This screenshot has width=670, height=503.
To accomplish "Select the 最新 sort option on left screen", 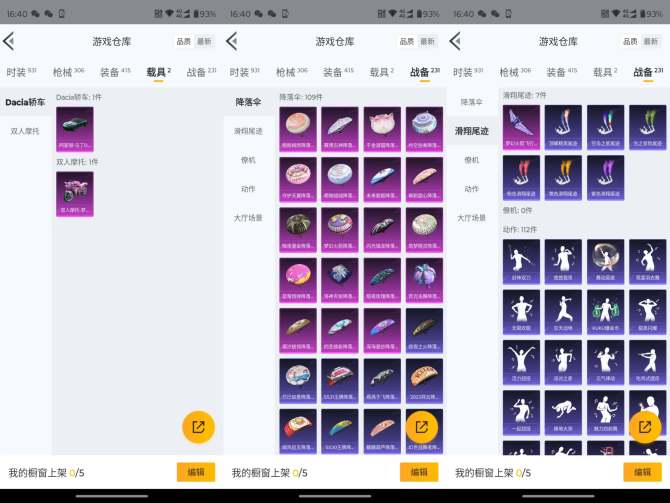I will click(x=204, y=41).
